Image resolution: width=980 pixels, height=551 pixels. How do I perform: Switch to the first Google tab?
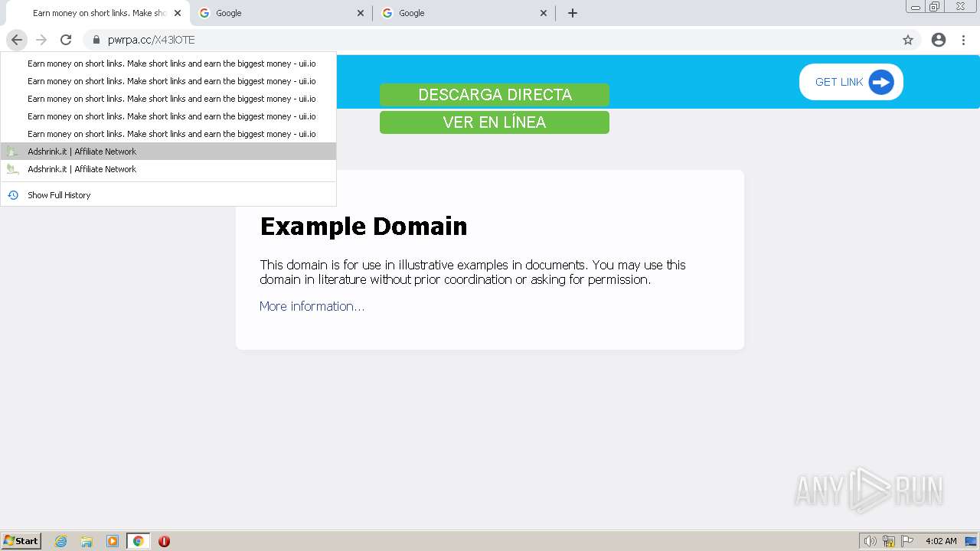click(281, 13)
